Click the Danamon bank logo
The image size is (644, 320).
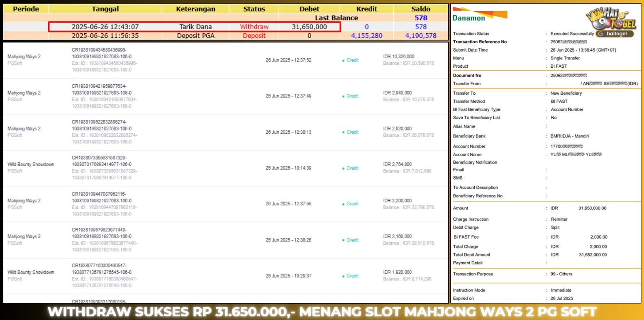479,14
